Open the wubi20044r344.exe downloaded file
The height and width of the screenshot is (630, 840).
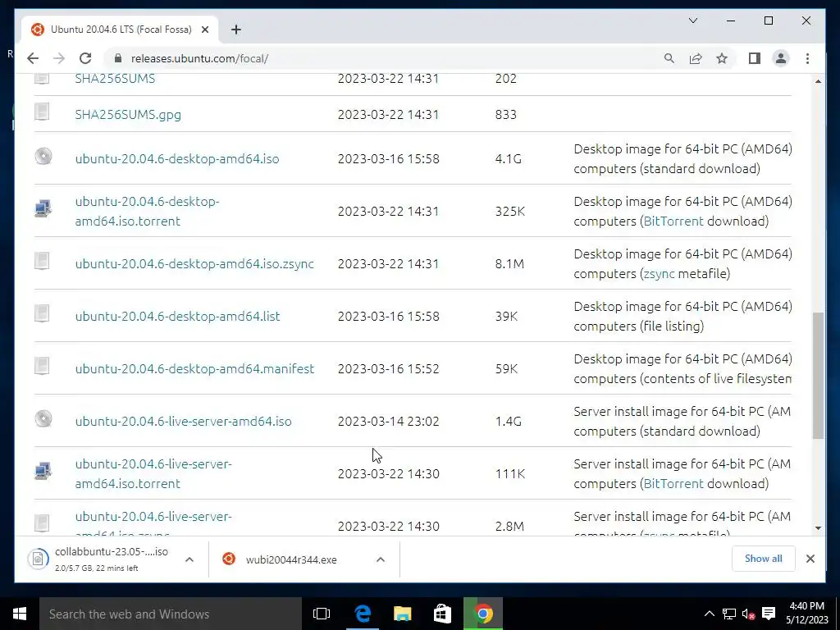(291, 559)
